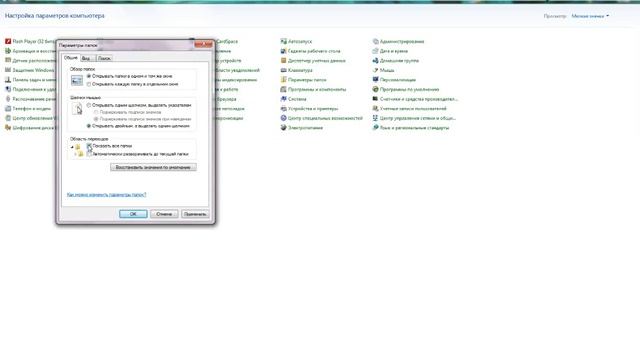Confirm the dialog with OK

coord(133,214)
